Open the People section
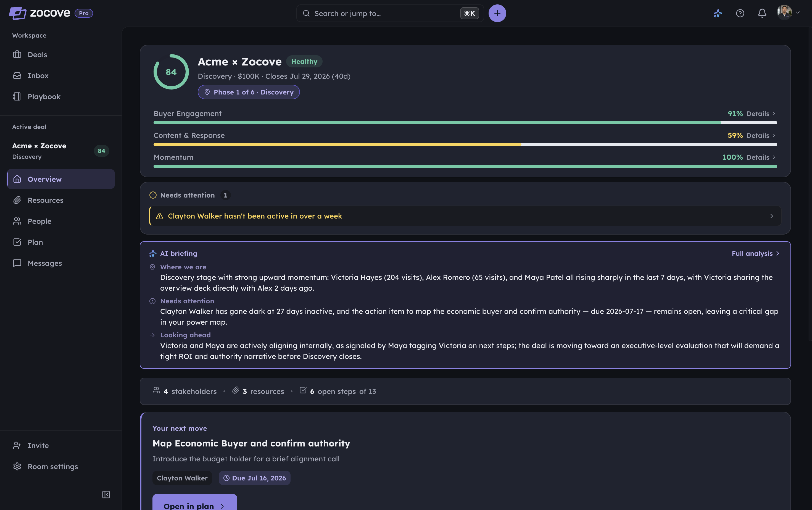812x510 pixels. [61, 221]
